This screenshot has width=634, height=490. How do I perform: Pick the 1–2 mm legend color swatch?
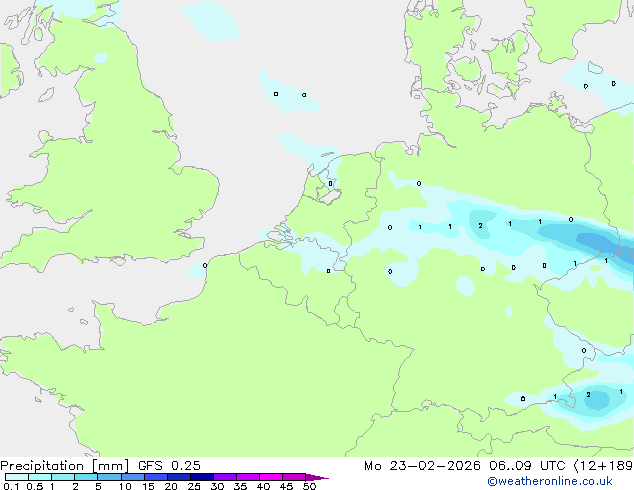pyautogui.click(x=63, y=477)
